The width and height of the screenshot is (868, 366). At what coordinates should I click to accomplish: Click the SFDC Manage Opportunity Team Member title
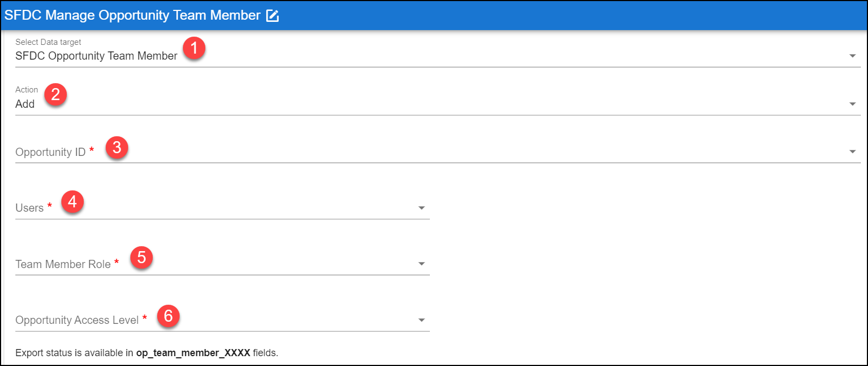tap(133, 15)
